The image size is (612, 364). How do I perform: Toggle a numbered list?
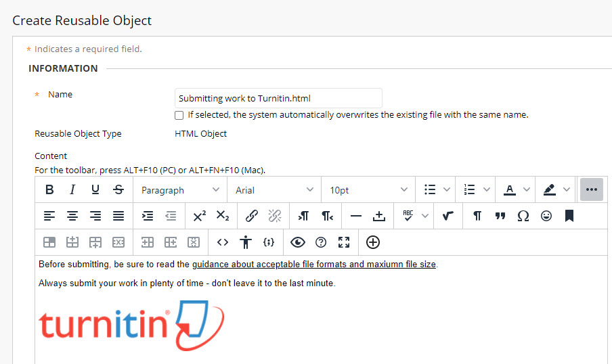(x=470, y=189)
